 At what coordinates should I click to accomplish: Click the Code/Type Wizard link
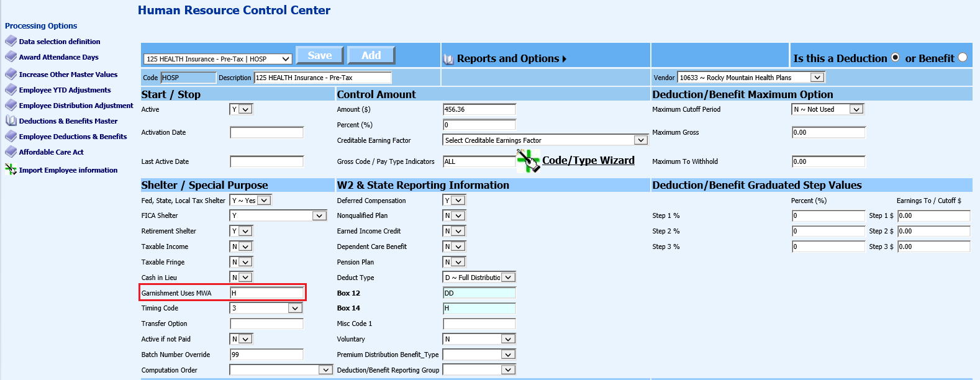point(588,160)
